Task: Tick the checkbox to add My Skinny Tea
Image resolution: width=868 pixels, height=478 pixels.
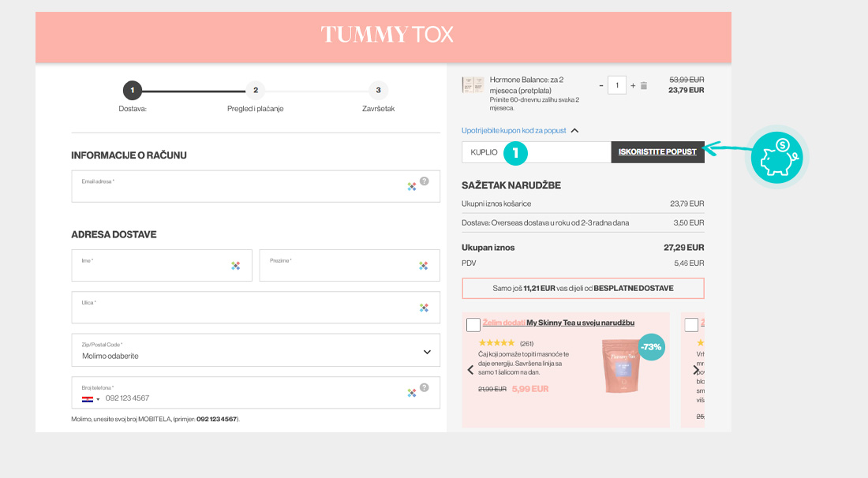Action: 473,325
